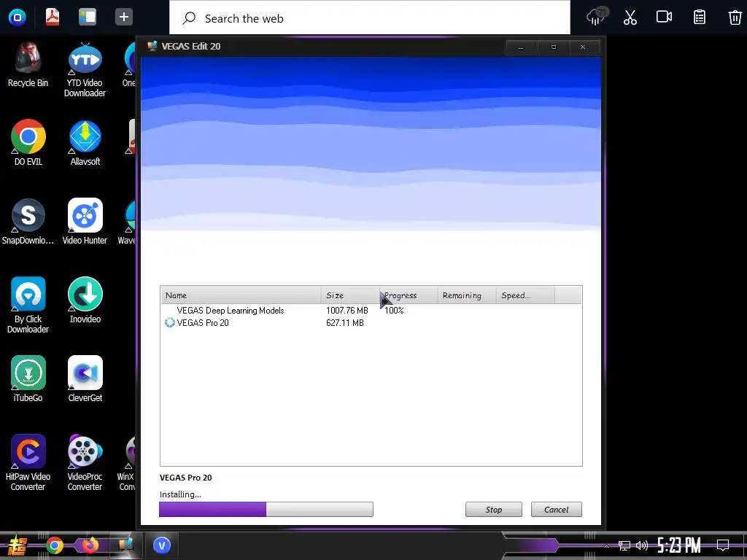Stop the VEGAS Pro 20 installation

494,510
